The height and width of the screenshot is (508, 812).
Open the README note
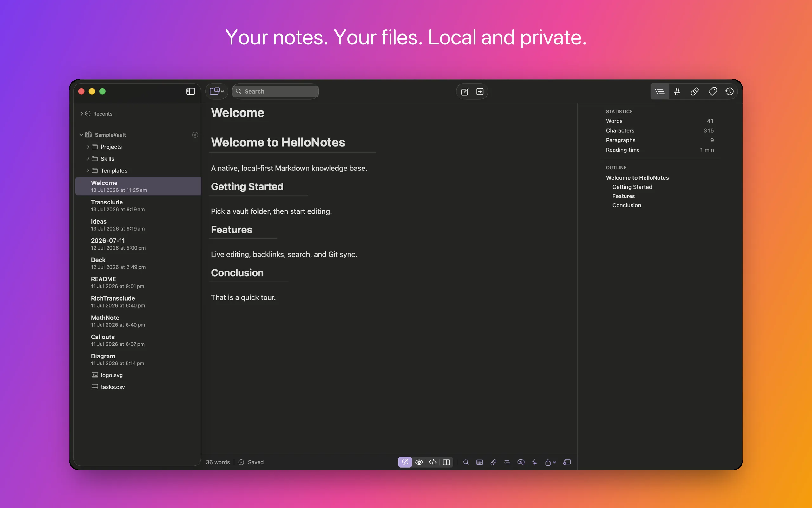(x=138, y=283)
